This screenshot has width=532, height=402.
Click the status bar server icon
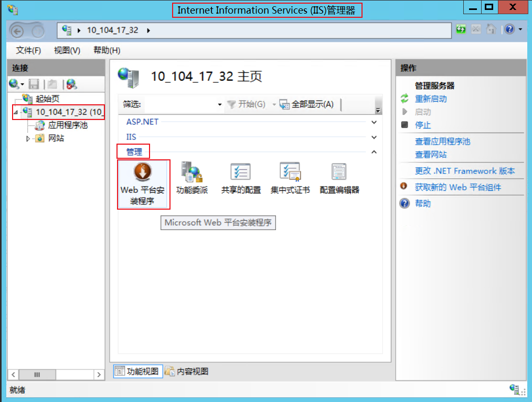[515, 389]
